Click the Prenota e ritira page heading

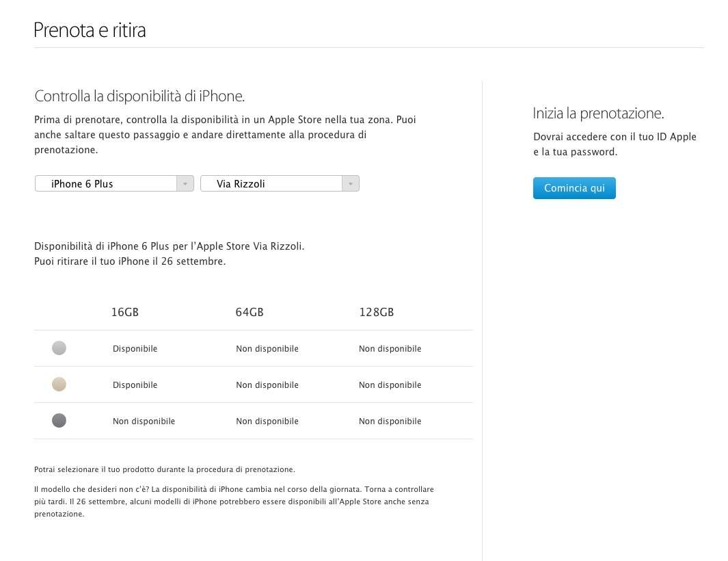[90, 30]
